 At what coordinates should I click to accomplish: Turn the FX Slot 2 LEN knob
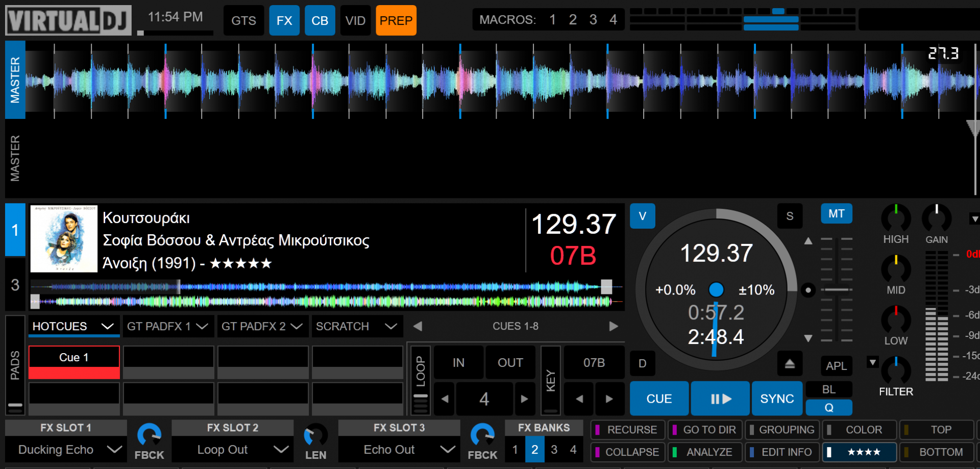tap(315, 436)
